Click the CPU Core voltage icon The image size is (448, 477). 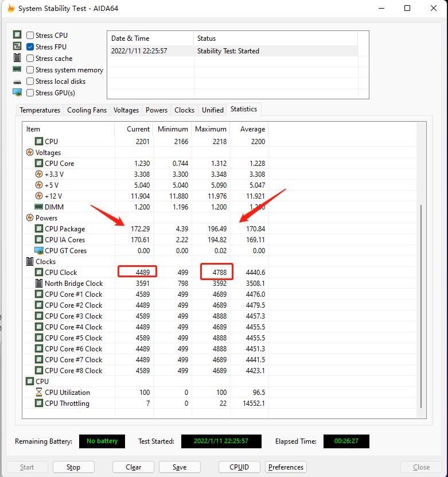[39, 164]
